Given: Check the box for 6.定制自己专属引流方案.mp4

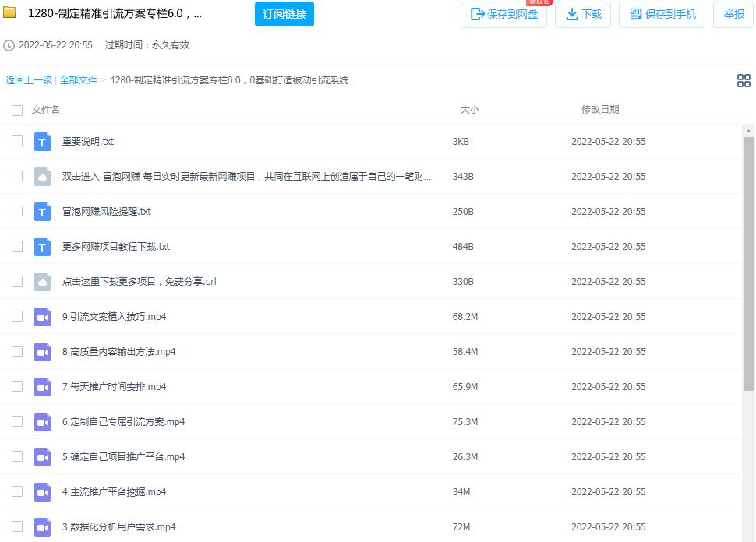Looking at the screenshot, I should point(17,421).
